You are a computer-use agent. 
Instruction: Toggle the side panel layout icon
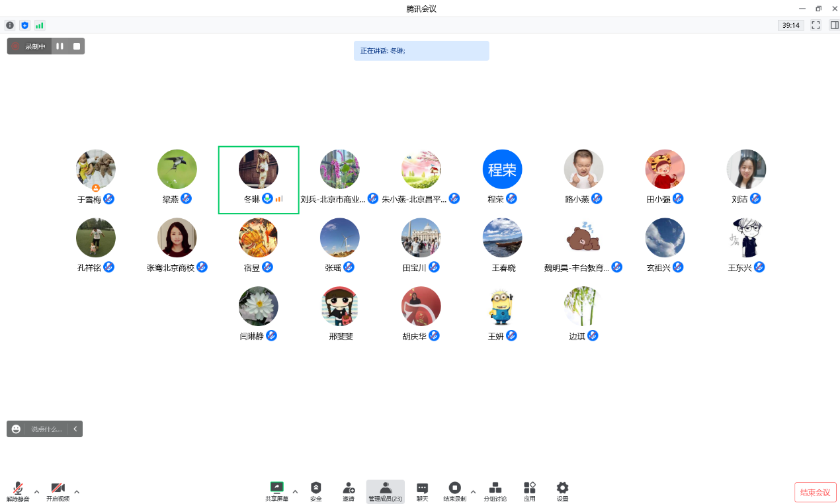click(x=834, y=25)
